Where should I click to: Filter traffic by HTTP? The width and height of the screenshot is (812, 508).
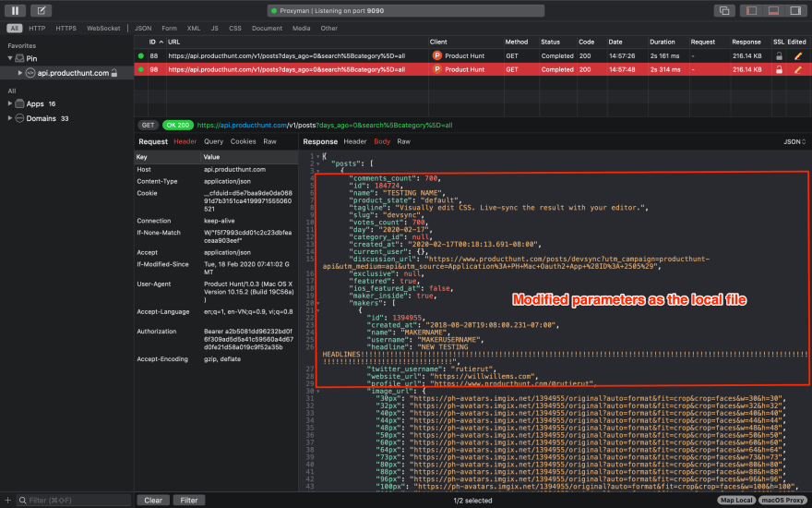click(37, 28)
